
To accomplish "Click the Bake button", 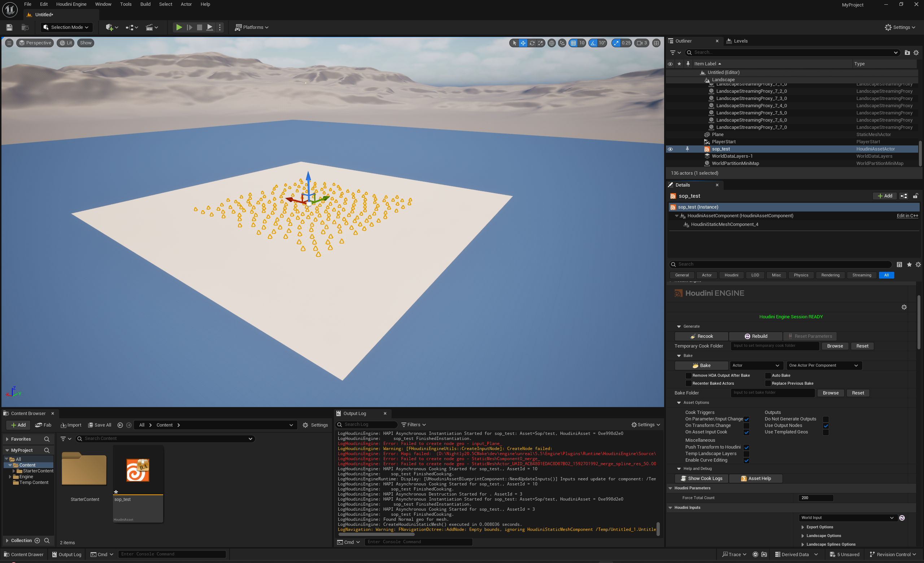I will click(x=701, y=366).
